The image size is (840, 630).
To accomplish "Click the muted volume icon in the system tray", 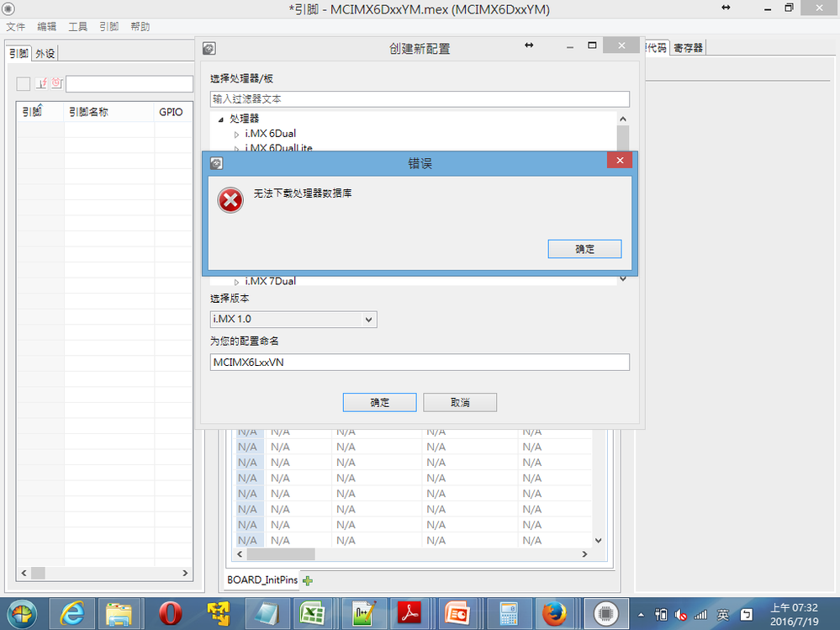I will (x=680, y=615).
